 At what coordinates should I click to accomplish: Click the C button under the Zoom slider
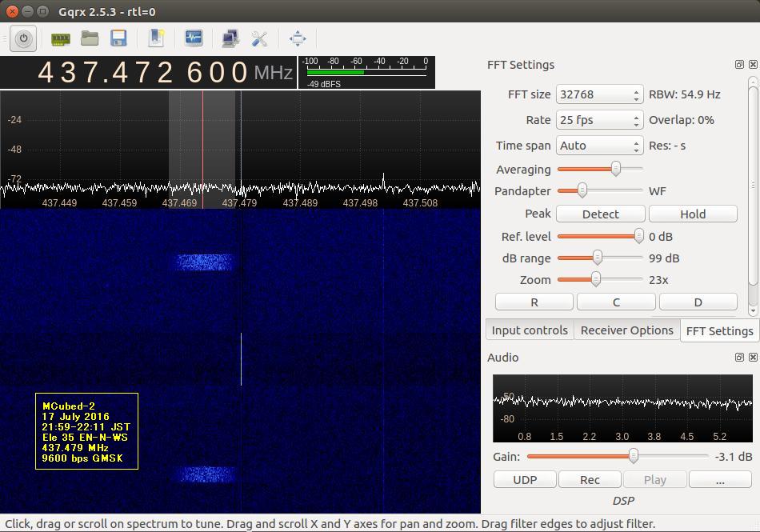coord(616,302)
